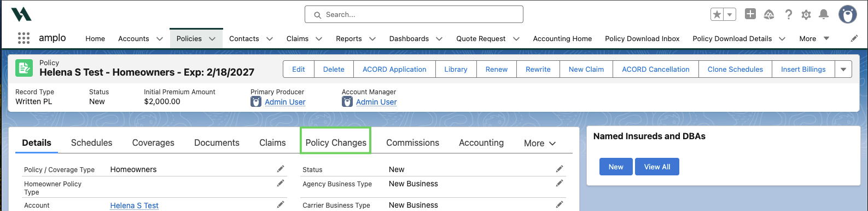Edit Policy / Coverage Type pencil icon
The height and width of the screenshot is (211, 868).
pyautogui.click(x=281, y=169)
